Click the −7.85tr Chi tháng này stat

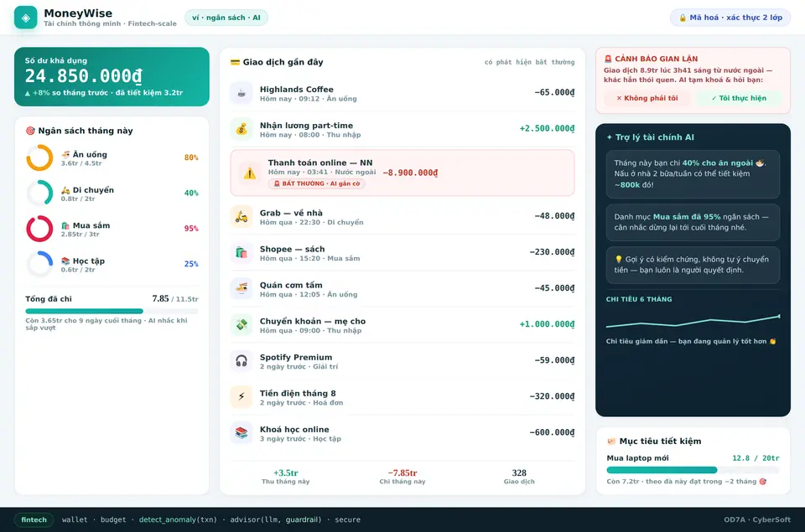click(402, 477)
